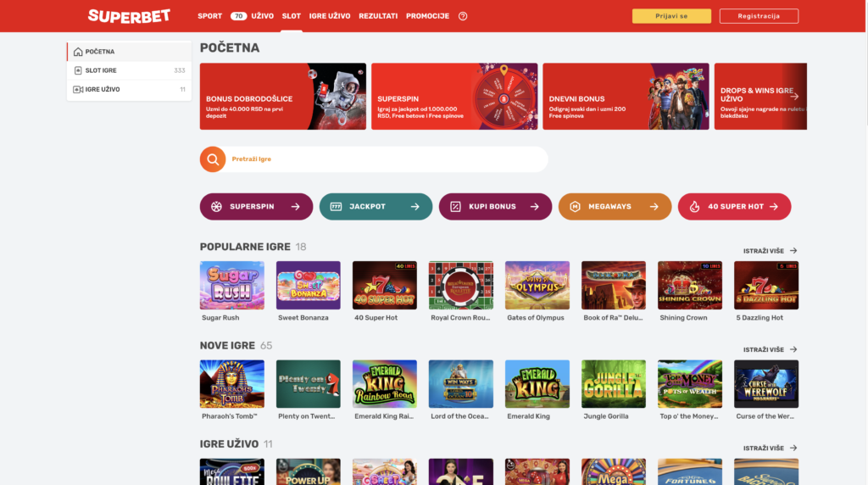868x485 pixels.
Task: Click the Igre Uživo camera icon
Action: tap(78, 89)
